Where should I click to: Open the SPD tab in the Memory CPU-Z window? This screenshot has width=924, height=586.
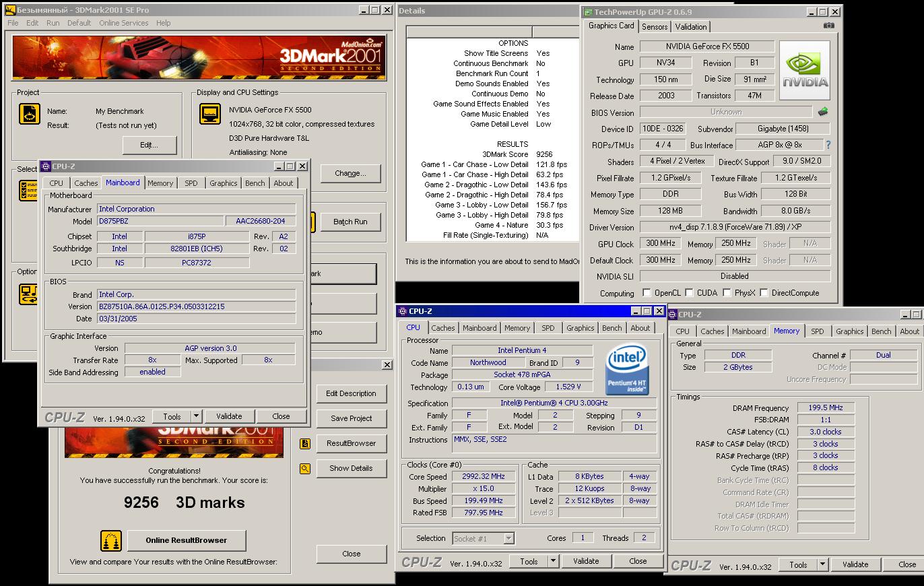click(x=817, y=331)
